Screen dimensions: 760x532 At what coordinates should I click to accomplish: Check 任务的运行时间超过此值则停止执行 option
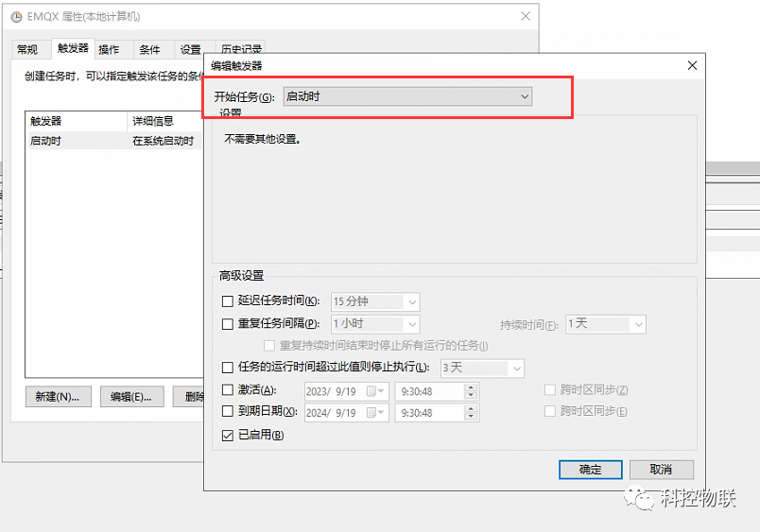pyautogui.click(x=227, y=368)
